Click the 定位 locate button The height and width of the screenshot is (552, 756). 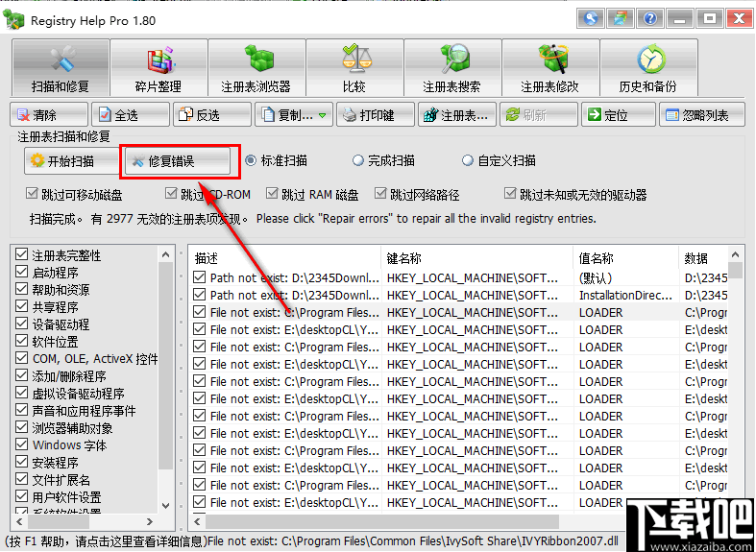point(619,114)
